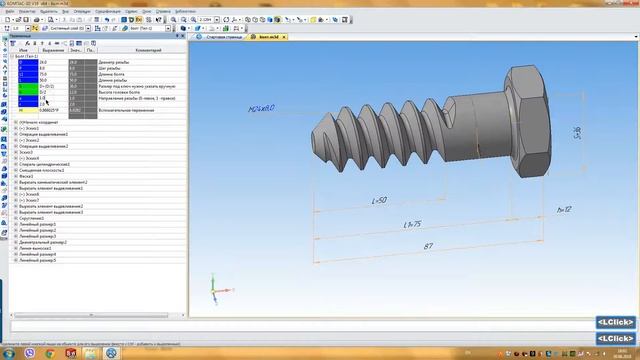Viewport: 640px width, 360px height.
Task: Click the Шаг резьбы comment
Action: [x=109, y=68]
